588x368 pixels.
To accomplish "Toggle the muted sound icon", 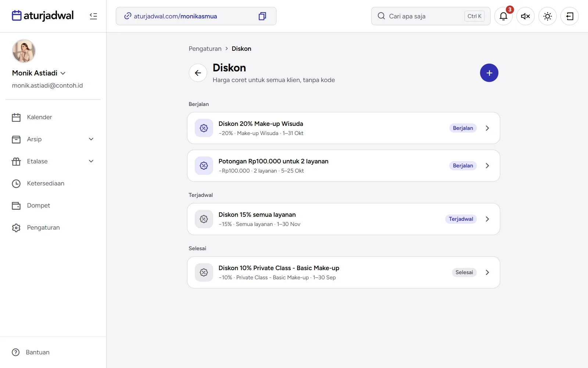I will pos(526,16).
